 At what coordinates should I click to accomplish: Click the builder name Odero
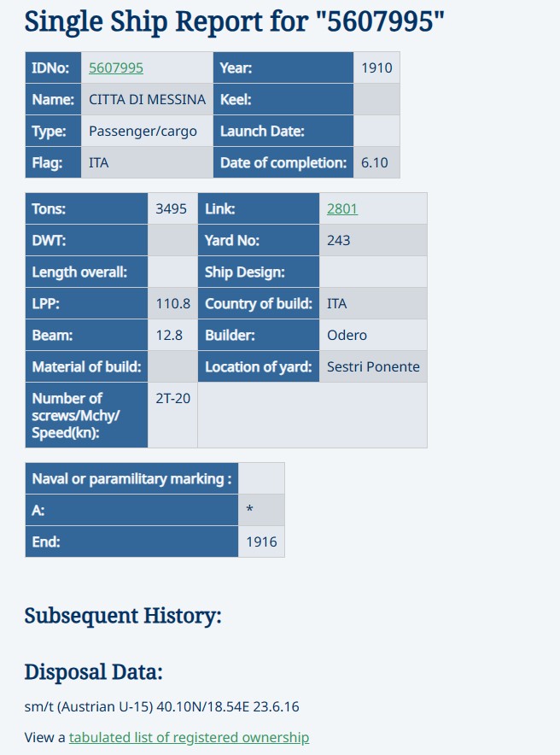(x=347, y=335)
